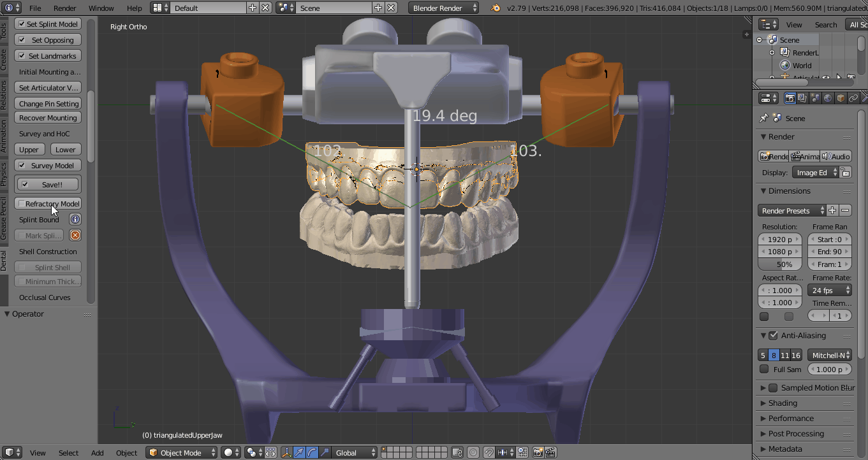
Task: Open the Blender Render engine dropdown
Action: point(445,8)
